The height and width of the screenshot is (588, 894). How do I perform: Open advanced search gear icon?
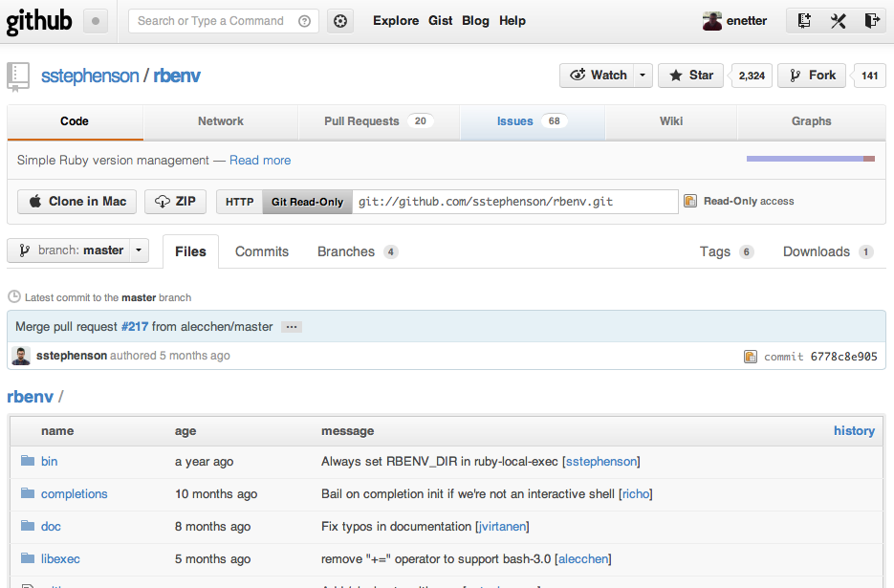(340, 21)
